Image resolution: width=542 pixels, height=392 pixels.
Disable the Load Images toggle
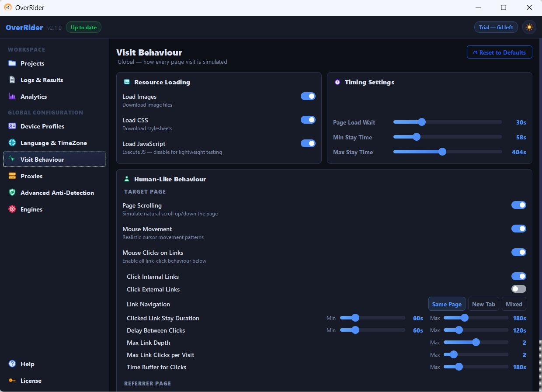point(308,96)
